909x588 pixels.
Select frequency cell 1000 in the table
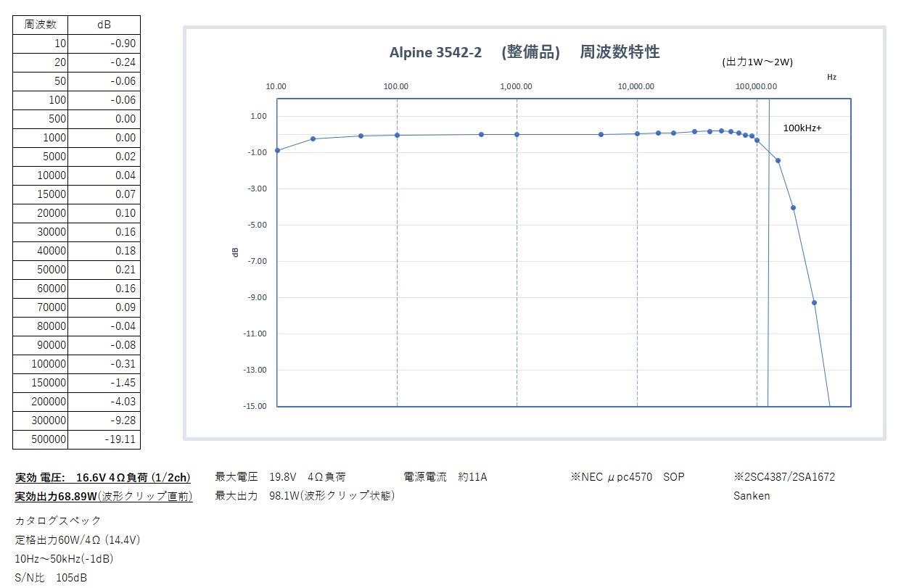pos(41,138)
